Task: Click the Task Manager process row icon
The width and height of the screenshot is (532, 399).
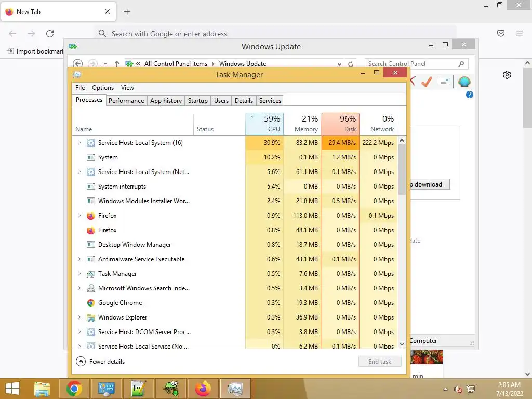Action: tap(90, 274)
